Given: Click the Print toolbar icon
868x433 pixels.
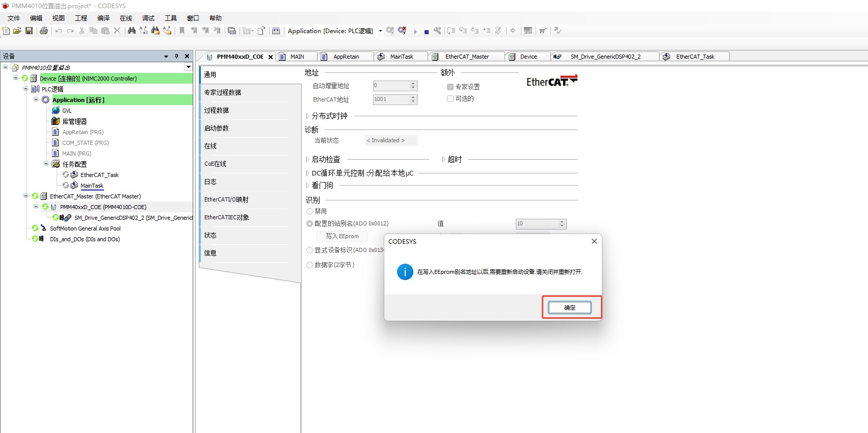Looking at the screenshot, I should (x=44, y=31).
